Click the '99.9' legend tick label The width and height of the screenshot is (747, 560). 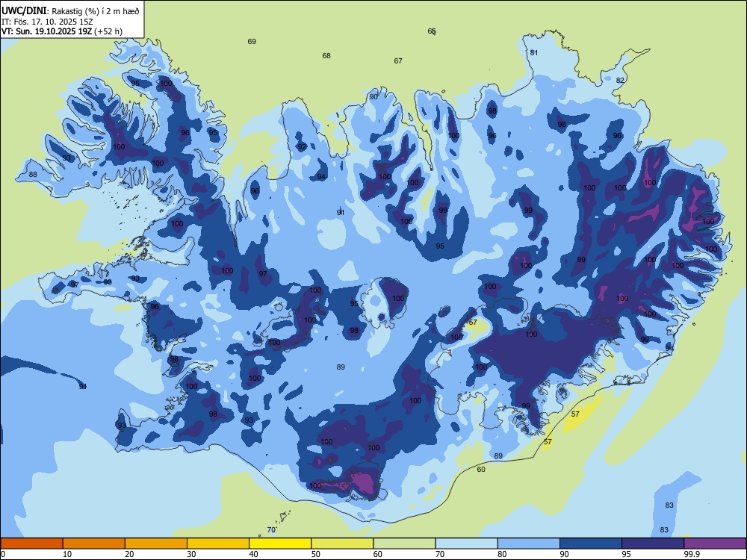point(692,554)
